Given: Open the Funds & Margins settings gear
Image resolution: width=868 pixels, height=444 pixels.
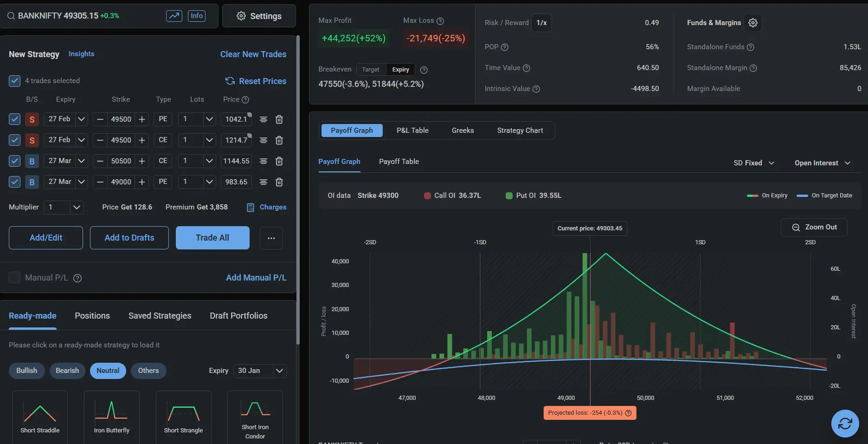Looking at the screenshot, I should coord(753,23).
